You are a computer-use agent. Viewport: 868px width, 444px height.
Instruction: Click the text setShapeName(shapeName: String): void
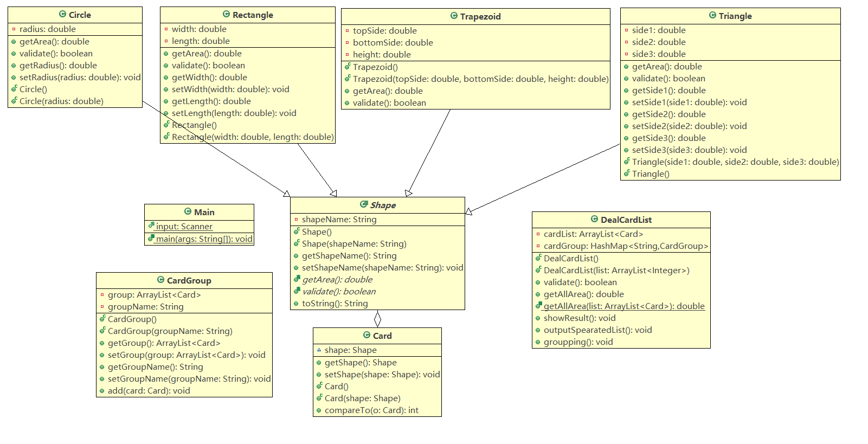click(383, 267)
